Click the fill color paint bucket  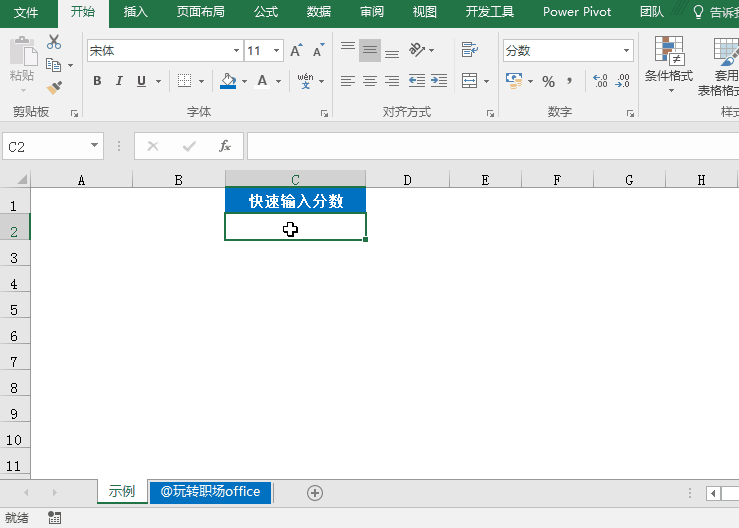(228, 81)
